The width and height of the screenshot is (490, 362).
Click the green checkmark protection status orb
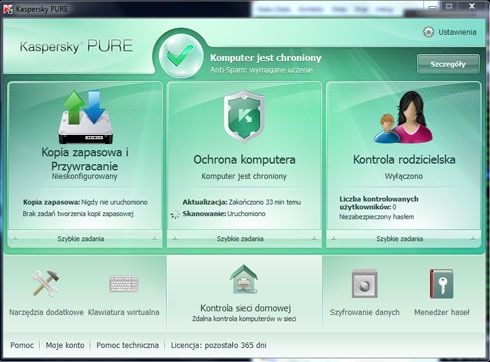(x=181, y=56)
